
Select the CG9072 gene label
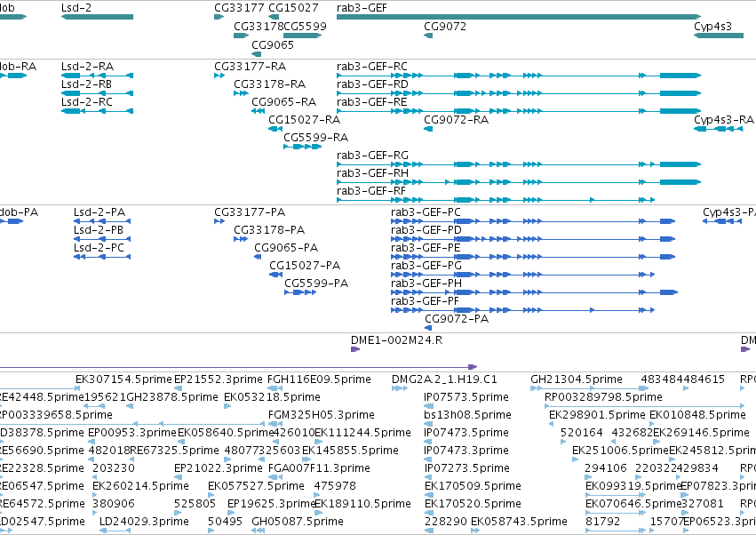point(445,26)
